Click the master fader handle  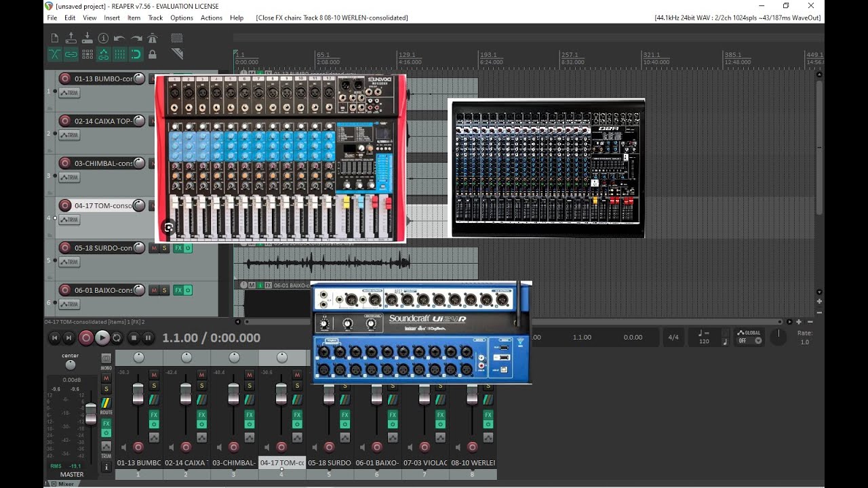[x=90, y=413]
